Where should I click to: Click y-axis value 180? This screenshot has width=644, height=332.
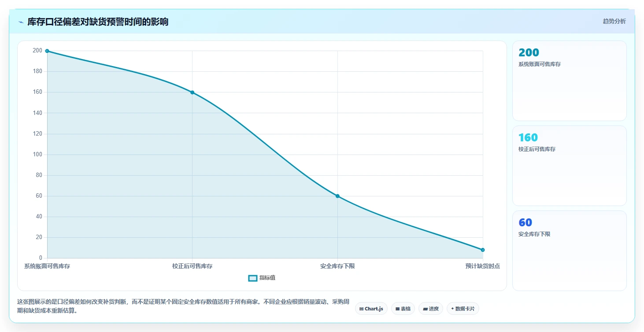point(37,71)
